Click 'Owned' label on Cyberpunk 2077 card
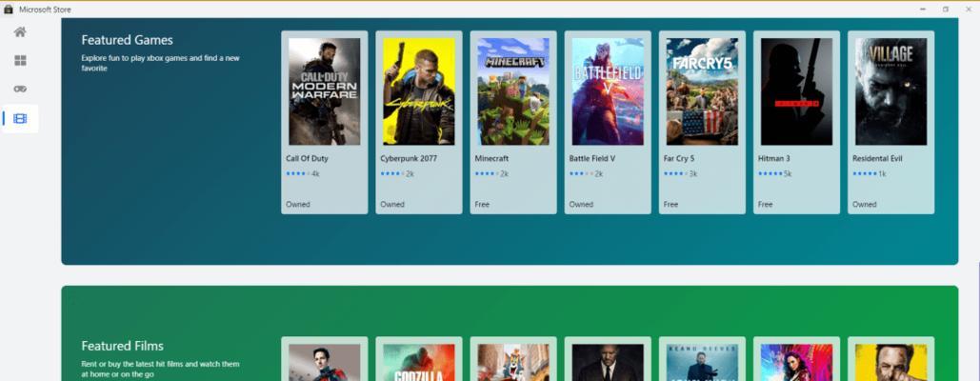Image resolution: width=980 pixels, height=381 pixels. (392, 204)
